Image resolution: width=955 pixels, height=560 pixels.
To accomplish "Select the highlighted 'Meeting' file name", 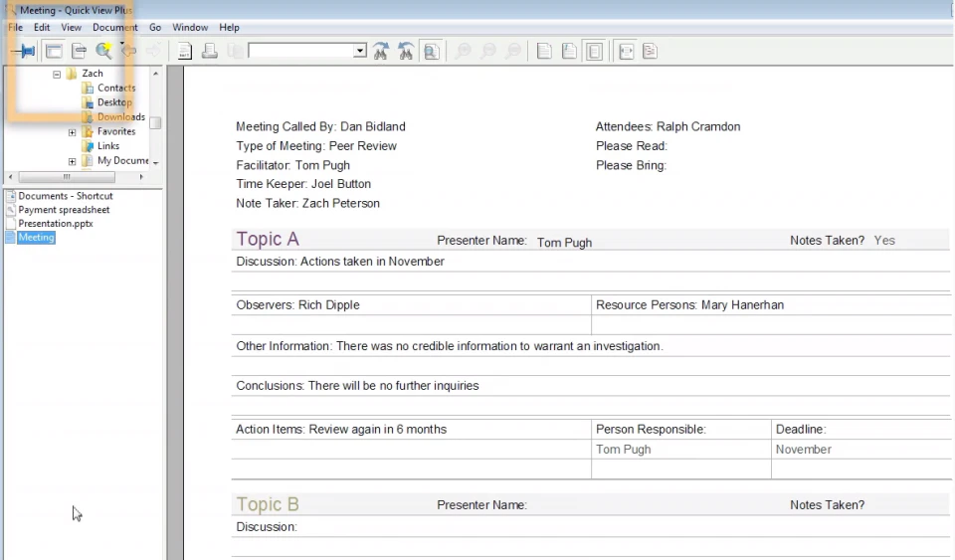I will point(36,238).
